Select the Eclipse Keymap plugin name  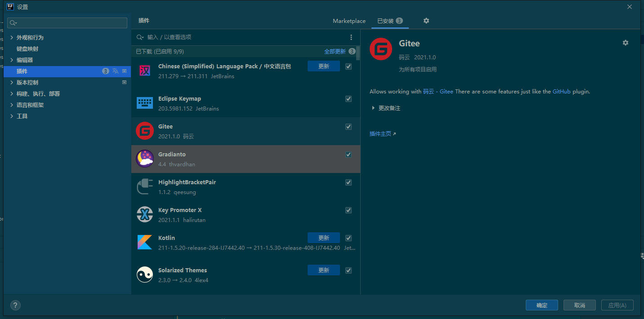(179, 99)
